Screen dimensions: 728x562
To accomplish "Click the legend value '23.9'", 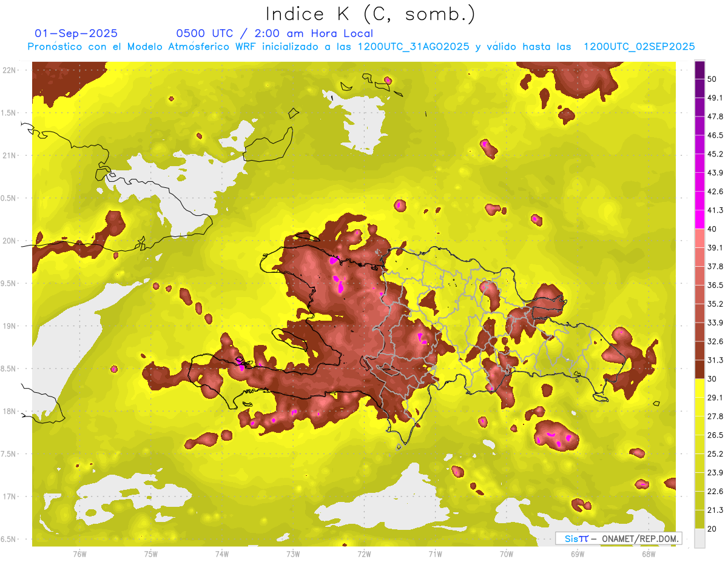I will (x=715, y=473).
